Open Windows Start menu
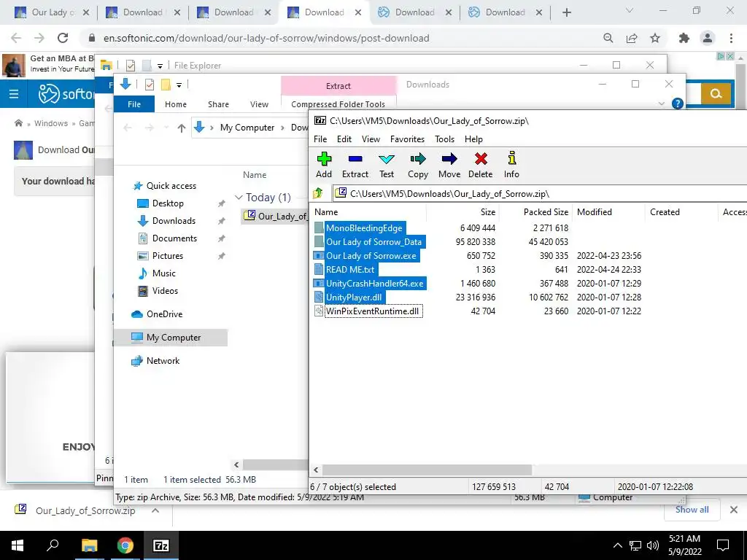 tap(18, 545)
